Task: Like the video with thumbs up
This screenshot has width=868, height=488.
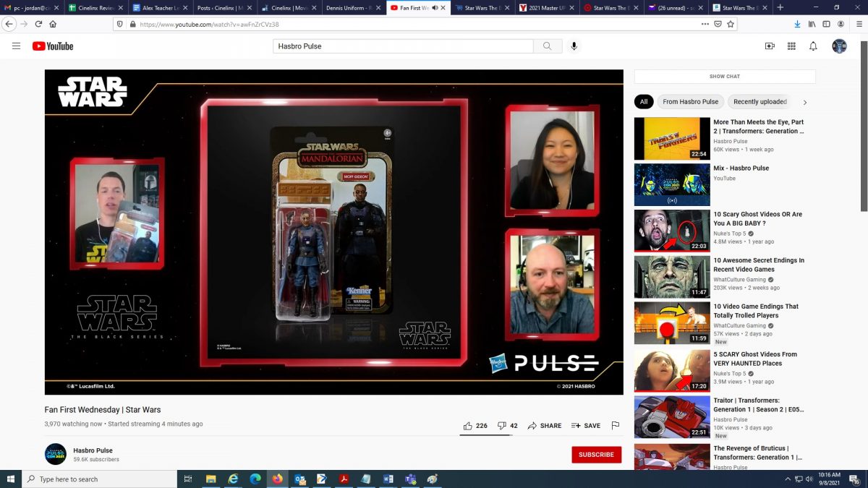Action: click(468, 426)
